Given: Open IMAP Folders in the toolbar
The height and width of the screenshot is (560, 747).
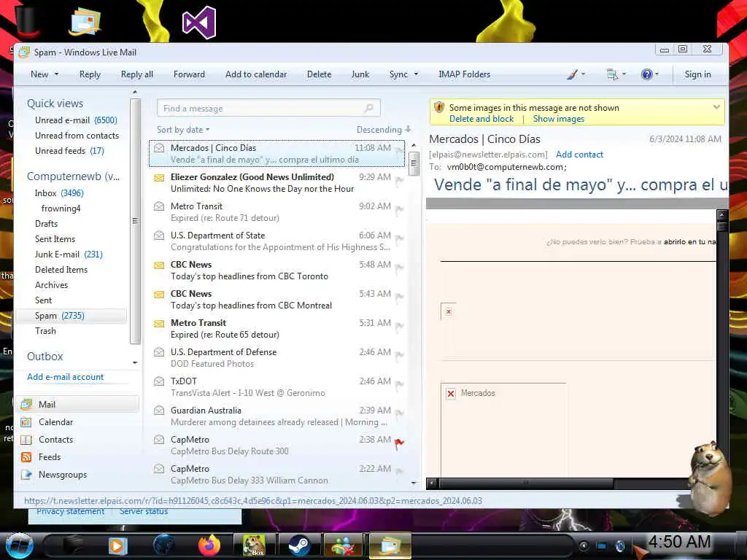Looking at the screenshot, I should coord(465,74).
